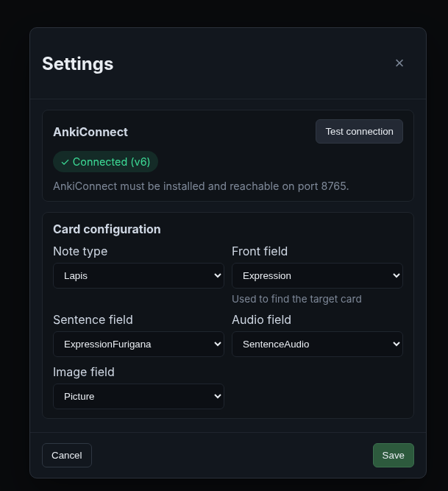Open the Sentence field dropdown showing ExpressionFurigana

tap(138, 345)
